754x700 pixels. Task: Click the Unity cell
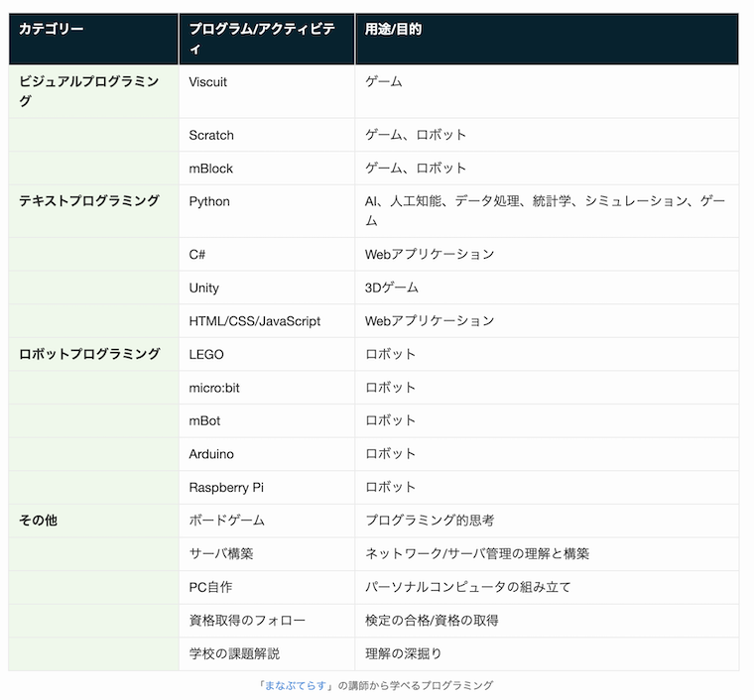[x=267, y=288]
